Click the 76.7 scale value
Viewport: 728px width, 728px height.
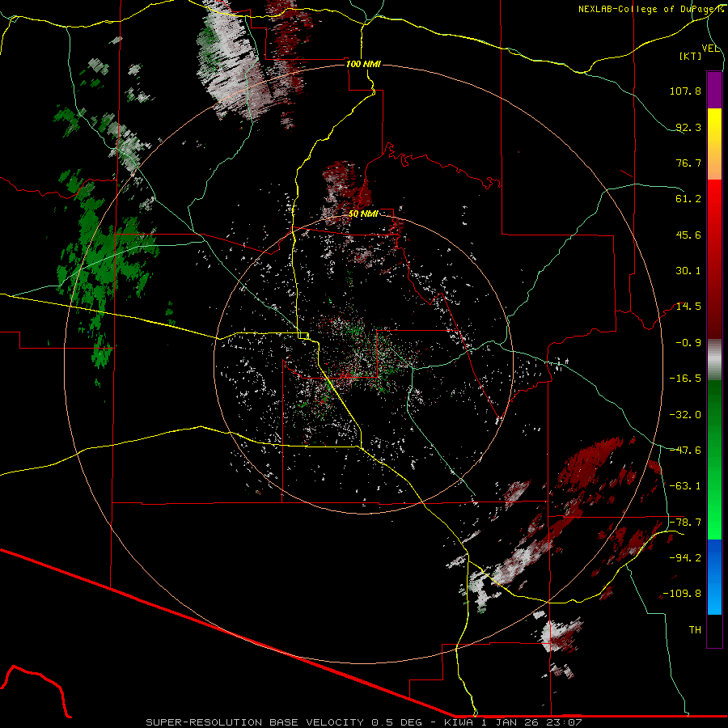tap(688, 163)
